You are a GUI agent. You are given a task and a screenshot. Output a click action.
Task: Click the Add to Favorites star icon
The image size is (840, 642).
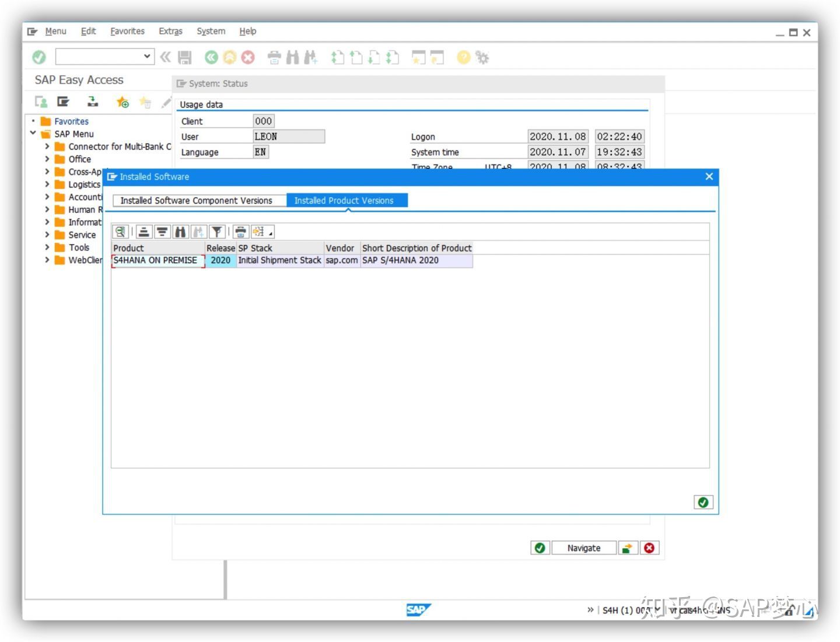[x=123, y=102]
